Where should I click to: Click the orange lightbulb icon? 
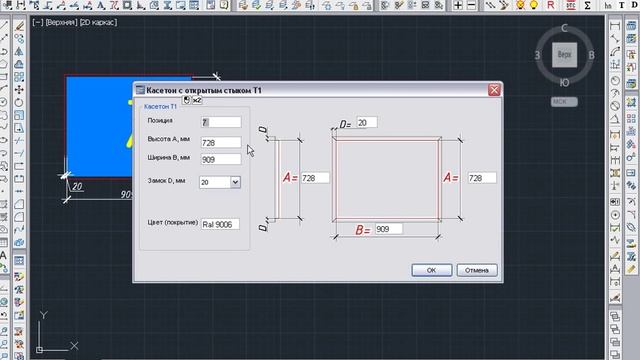[x=520, y=5]
